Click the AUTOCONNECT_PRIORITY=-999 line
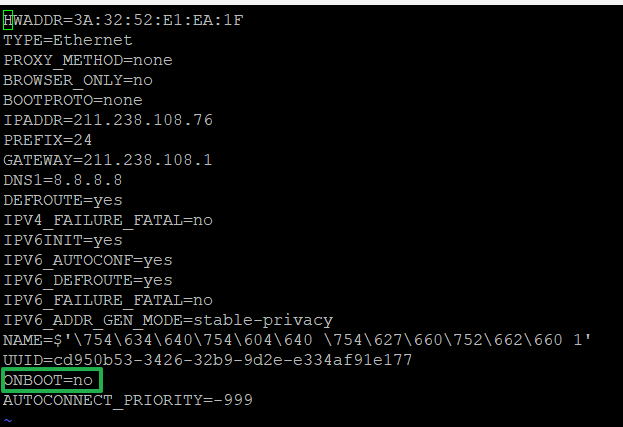The width and height of the screenshot is (623, 427). [x=128, y=400]
